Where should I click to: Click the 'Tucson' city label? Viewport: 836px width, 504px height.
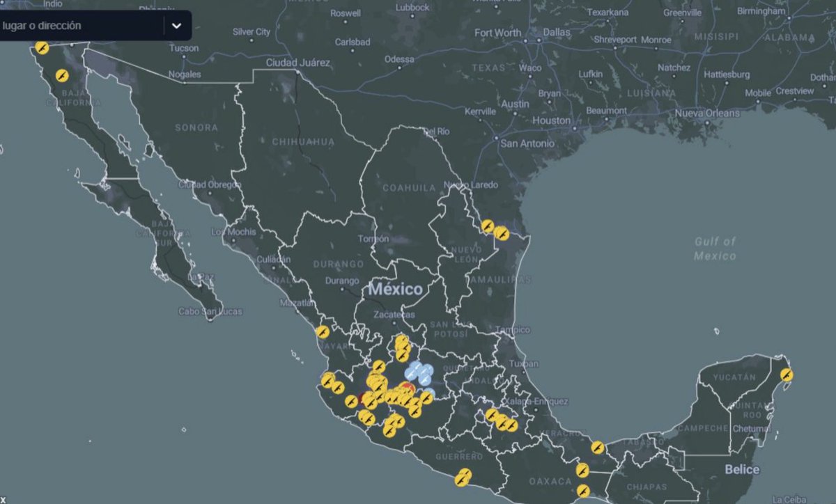(183, 48)
